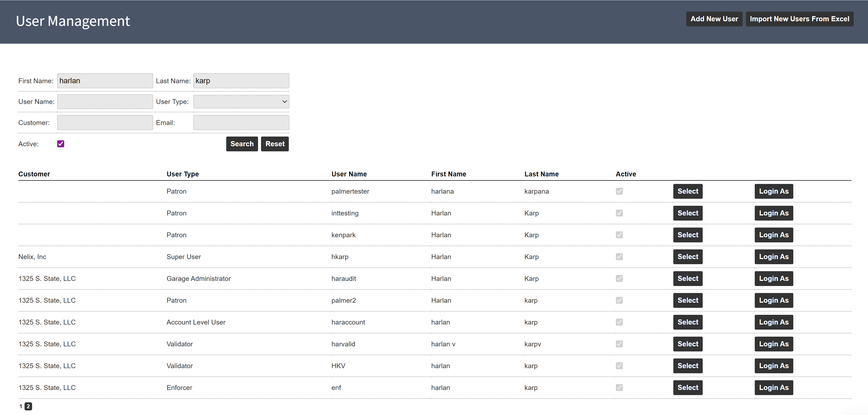Select the enf Enforcer user

(x=687, y=388)
